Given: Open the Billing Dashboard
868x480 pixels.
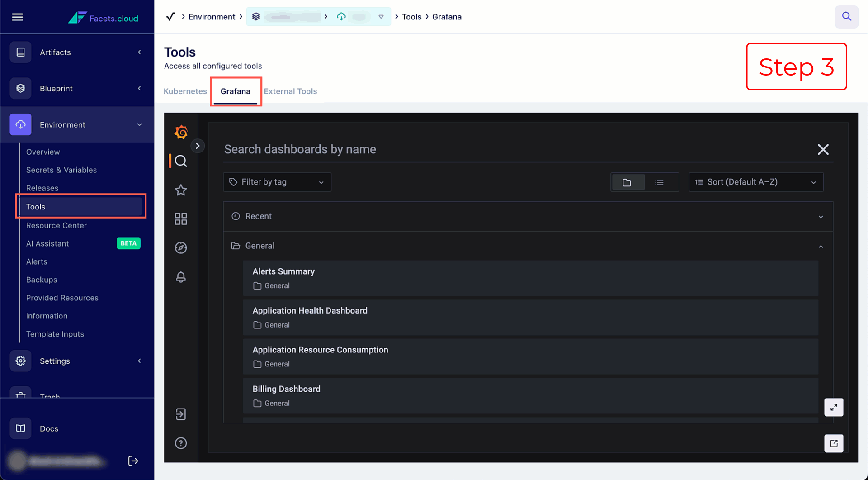Looking at the screenshot, I should tap(530, 396).
